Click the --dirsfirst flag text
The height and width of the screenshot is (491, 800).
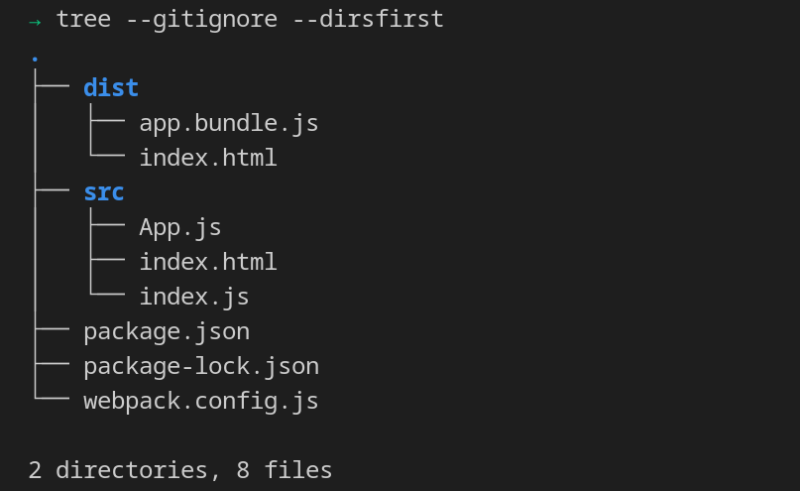[368, 19]
